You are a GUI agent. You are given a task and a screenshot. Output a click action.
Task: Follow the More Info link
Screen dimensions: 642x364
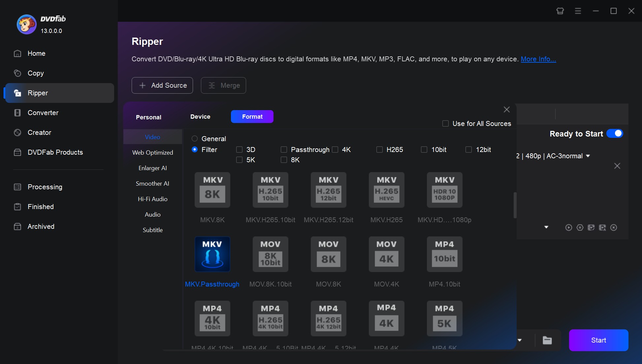[x=538, y=59]
